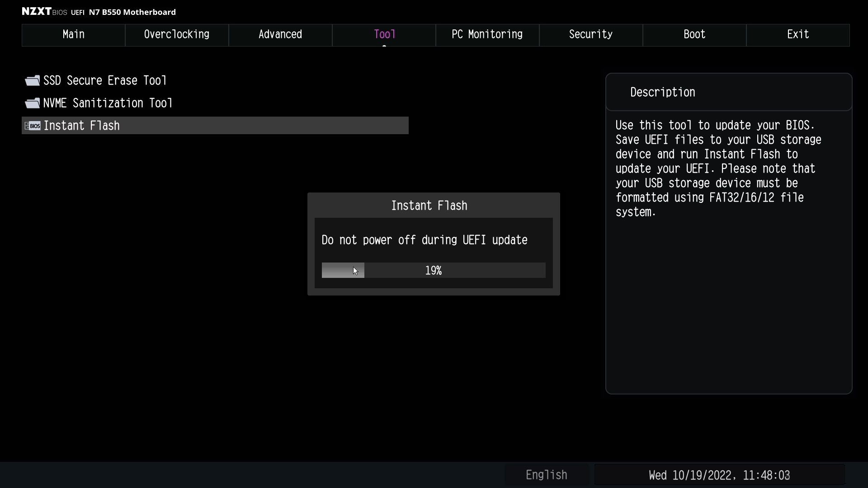Click the N7 B550 Motherboard title
This screenshot has width=868, height=488.
pyautogui.click(x=132, y=12)
